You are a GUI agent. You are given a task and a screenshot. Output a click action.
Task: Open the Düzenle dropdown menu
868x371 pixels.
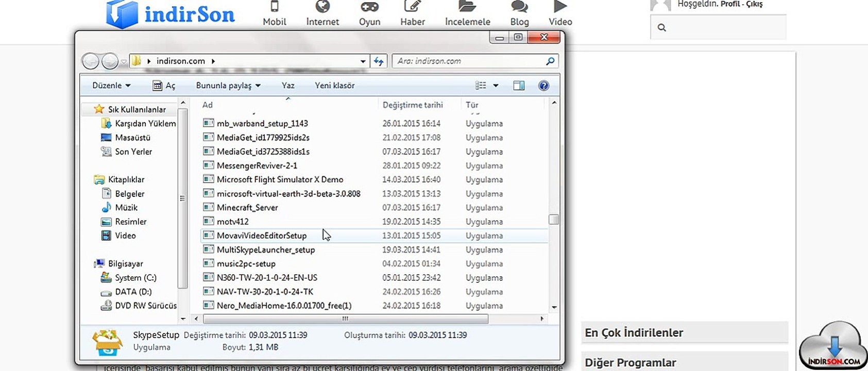pyautogui.click(x=111, y=86)
